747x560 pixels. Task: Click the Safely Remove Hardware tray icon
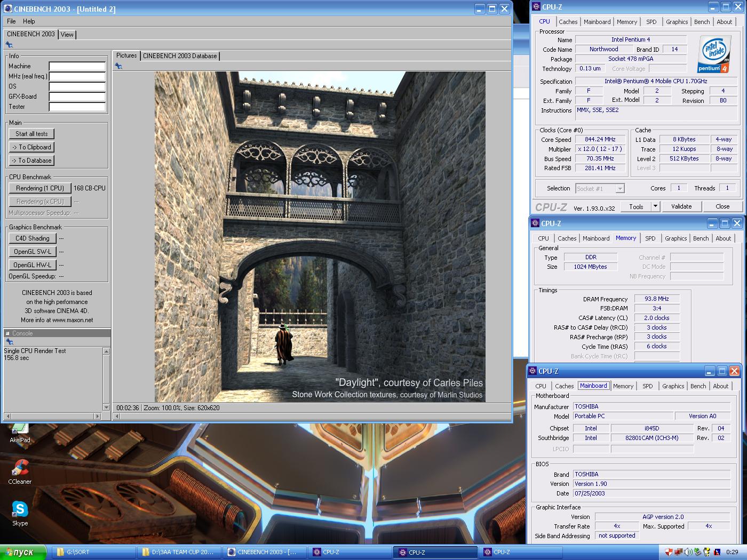click(697, 552)
